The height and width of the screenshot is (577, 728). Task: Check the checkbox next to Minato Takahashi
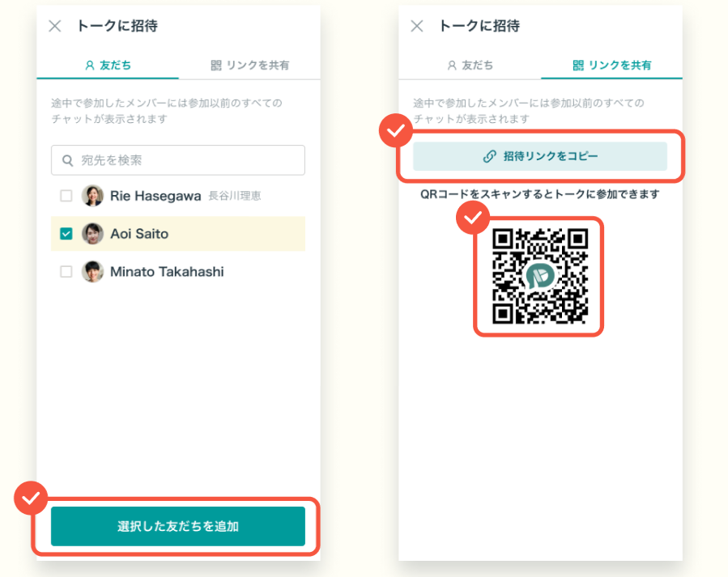(x=67, y=272)
